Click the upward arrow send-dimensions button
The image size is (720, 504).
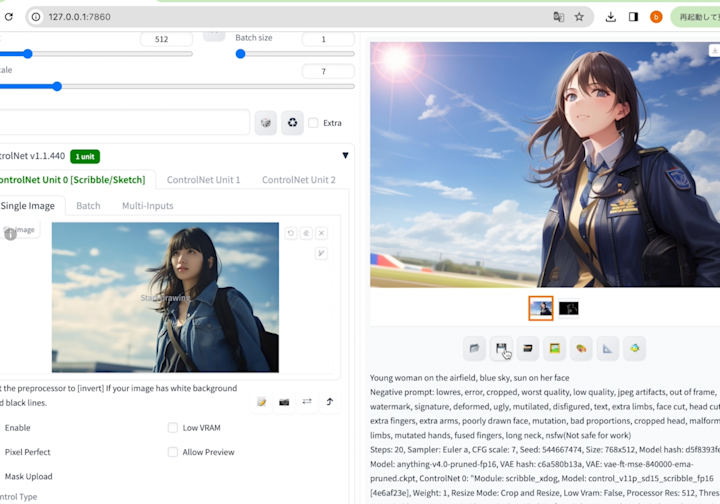[330, 402]
